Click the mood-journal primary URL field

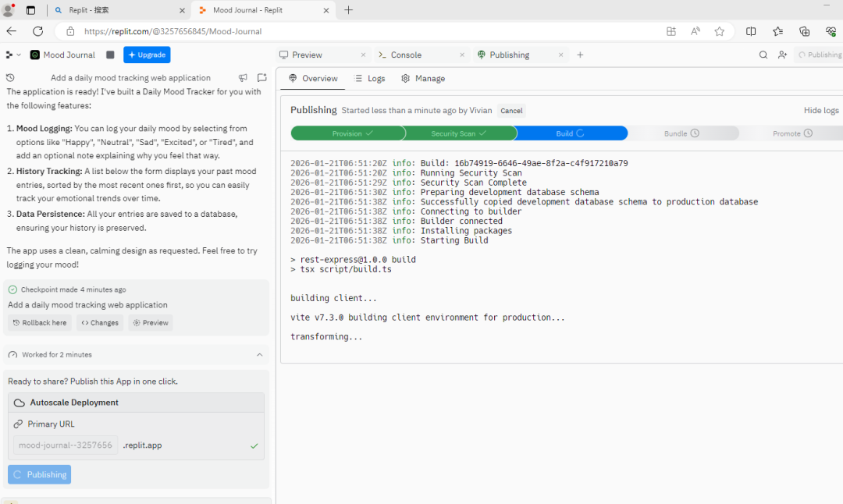pyautogui.click(x=66, y=445)
